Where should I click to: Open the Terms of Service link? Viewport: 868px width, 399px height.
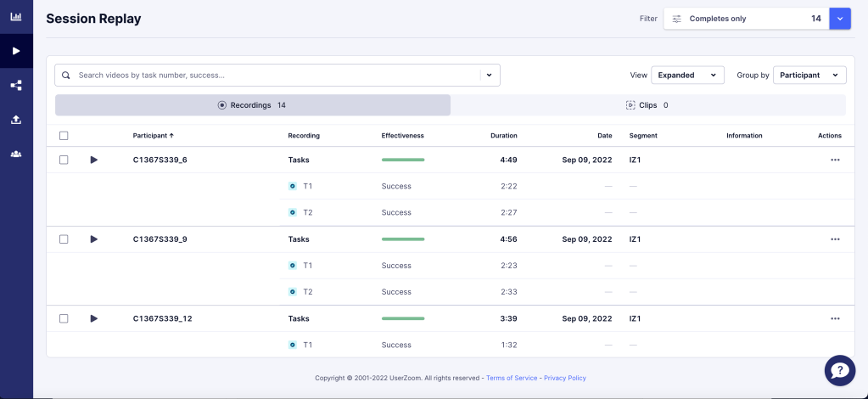coord(512,378)
